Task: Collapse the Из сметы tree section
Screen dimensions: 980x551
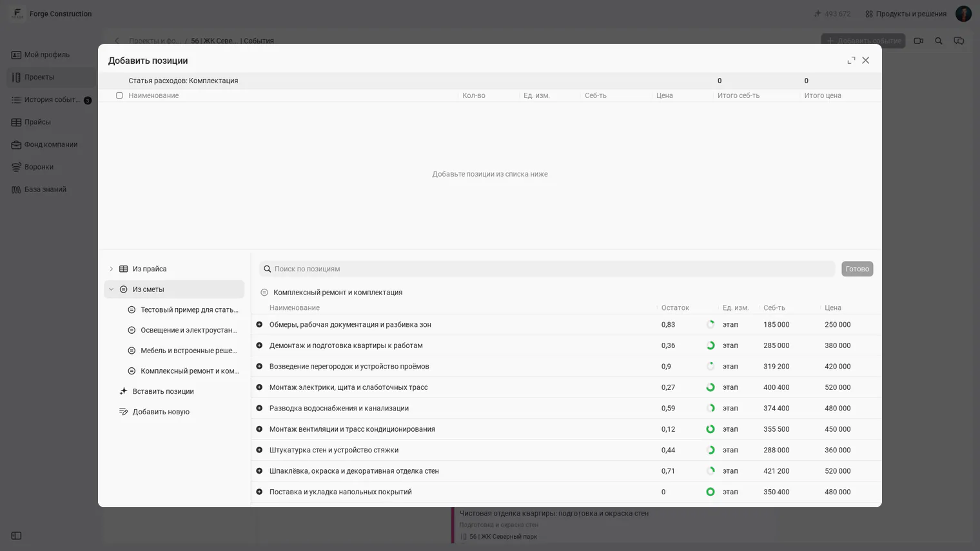Action: pyautogui.click(x=111, y=289)
